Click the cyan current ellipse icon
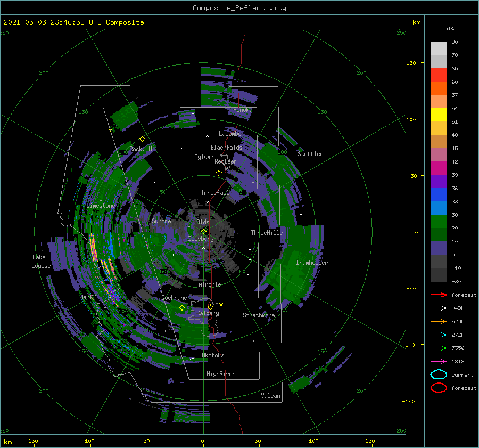This screenshot has width=479, height=448. 439,374
